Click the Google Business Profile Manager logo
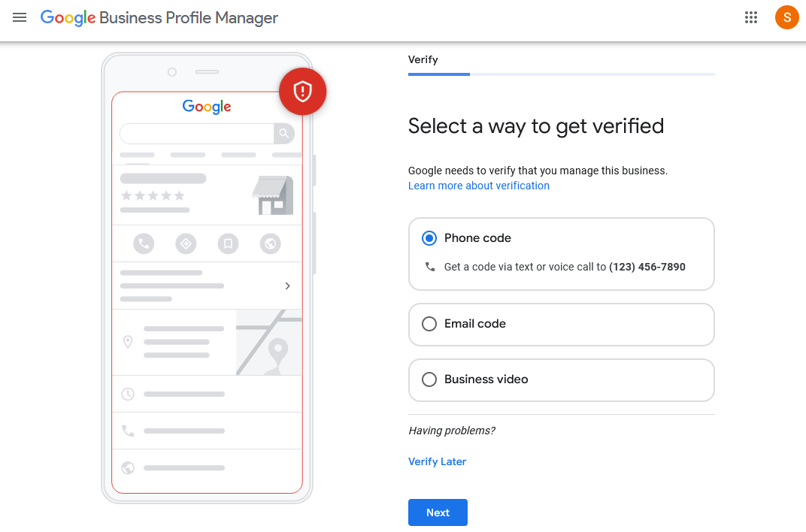The height and width of the screenshot is (532, 806). point(159,17)
